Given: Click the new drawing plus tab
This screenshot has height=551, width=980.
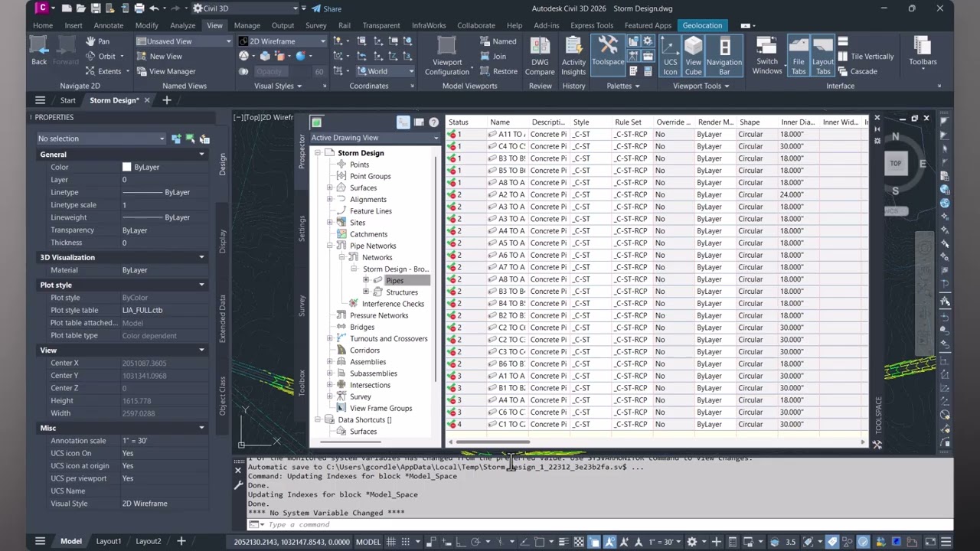Looking at the screenshot, I should click(x=166, y=100).
